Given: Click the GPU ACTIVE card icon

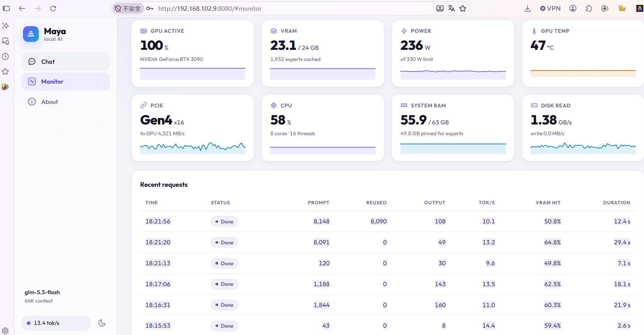Looking at the screenshot, I should 144,31.
